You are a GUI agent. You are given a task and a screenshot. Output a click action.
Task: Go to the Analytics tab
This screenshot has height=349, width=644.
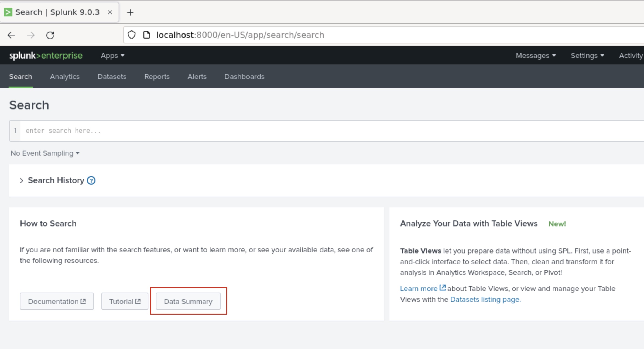pyautogui.click(x=65, y=77)
